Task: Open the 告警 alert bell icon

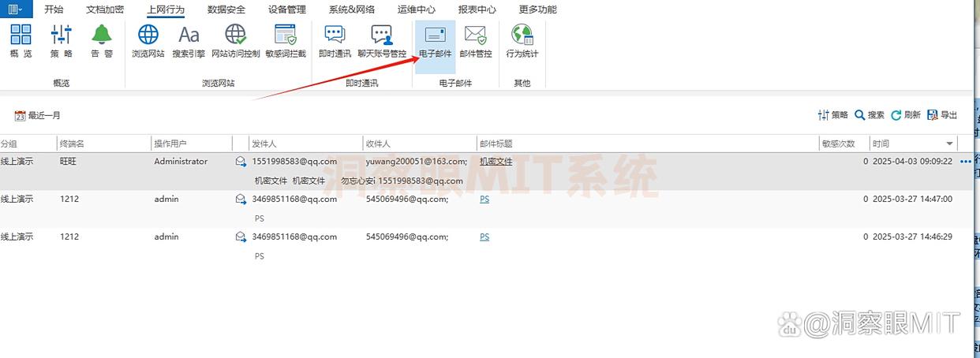Action: coord(102,40)
